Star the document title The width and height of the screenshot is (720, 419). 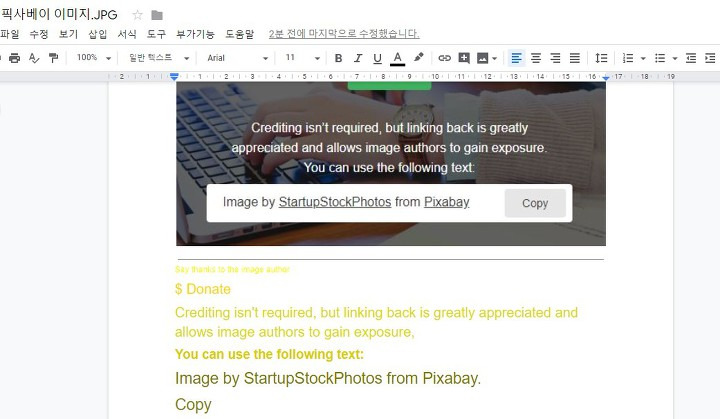pyautogui.click(x=137, y=15)
